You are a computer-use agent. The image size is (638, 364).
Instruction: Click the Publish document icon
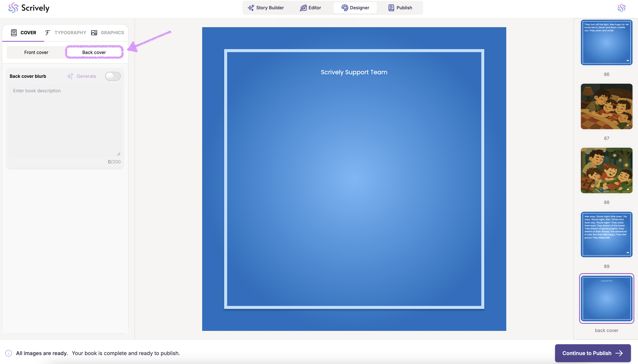[x=391, y=8]
